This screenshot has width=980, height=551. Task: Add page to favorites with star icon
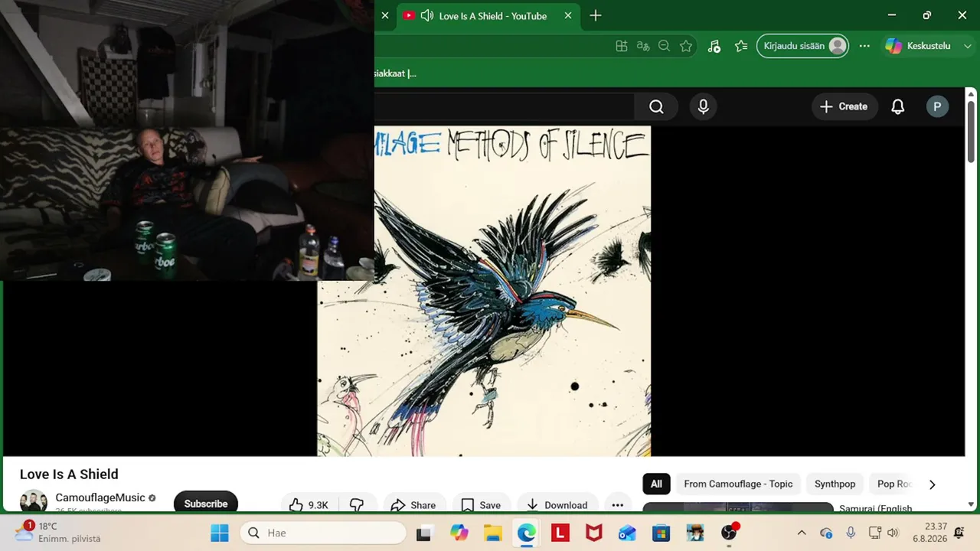tap(686, 46)
